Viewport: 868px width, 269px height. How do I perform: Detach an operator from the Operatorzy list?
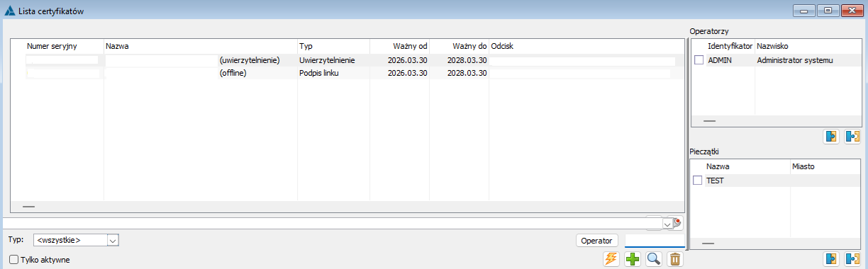[x=852, y=137]
